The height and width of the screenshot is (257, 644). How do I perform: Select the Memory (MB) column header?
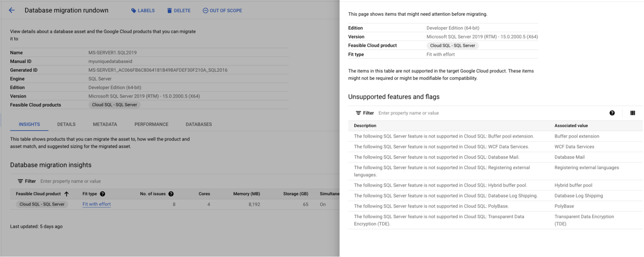(x=246, y=194)
